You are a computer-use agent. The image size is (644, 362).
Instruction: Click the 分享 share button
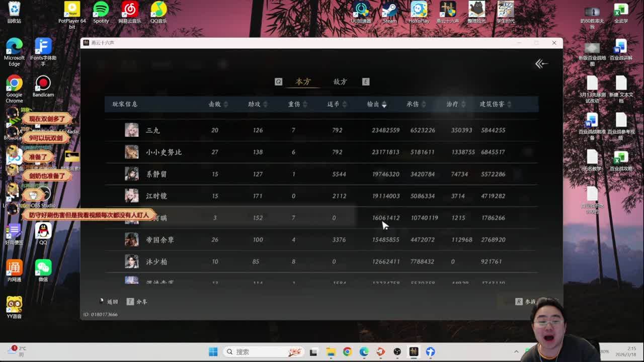point(137,302)
